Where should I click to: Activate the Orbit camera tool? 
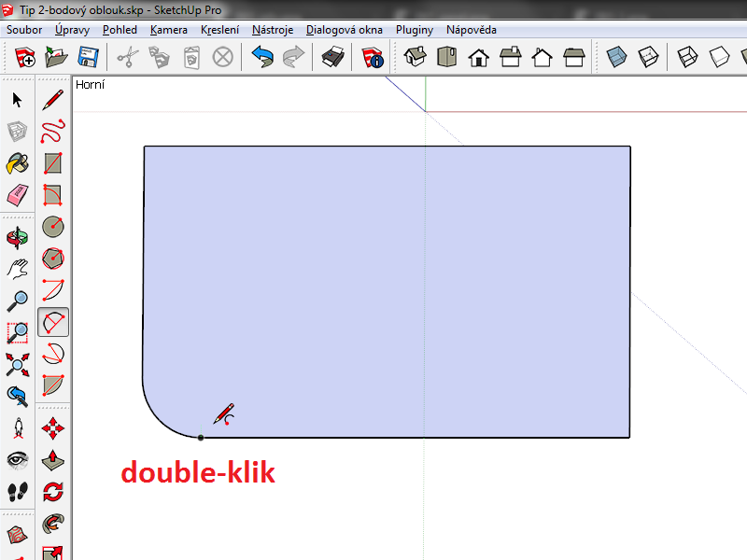[x=17, y=237]
